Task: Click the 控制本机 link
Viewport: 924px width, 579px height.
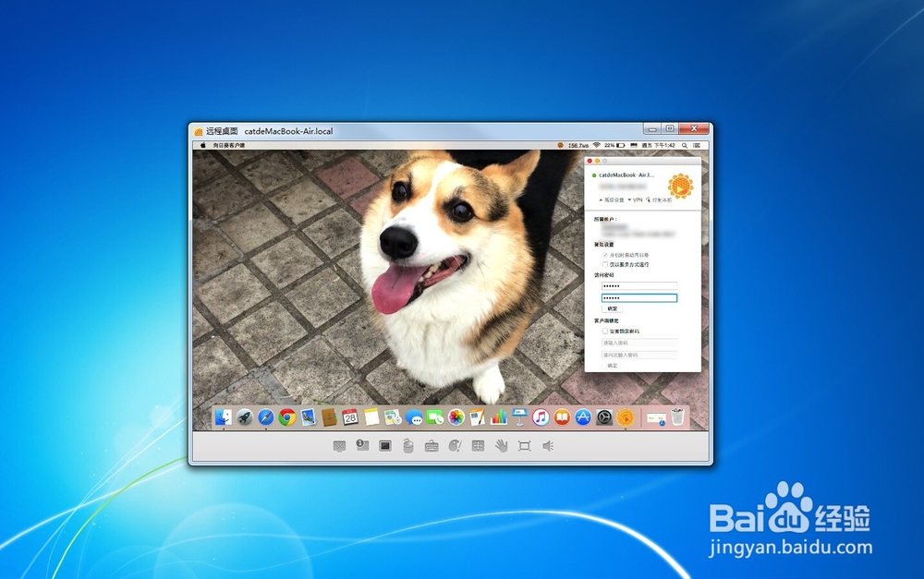Action: tap(659, 200)
